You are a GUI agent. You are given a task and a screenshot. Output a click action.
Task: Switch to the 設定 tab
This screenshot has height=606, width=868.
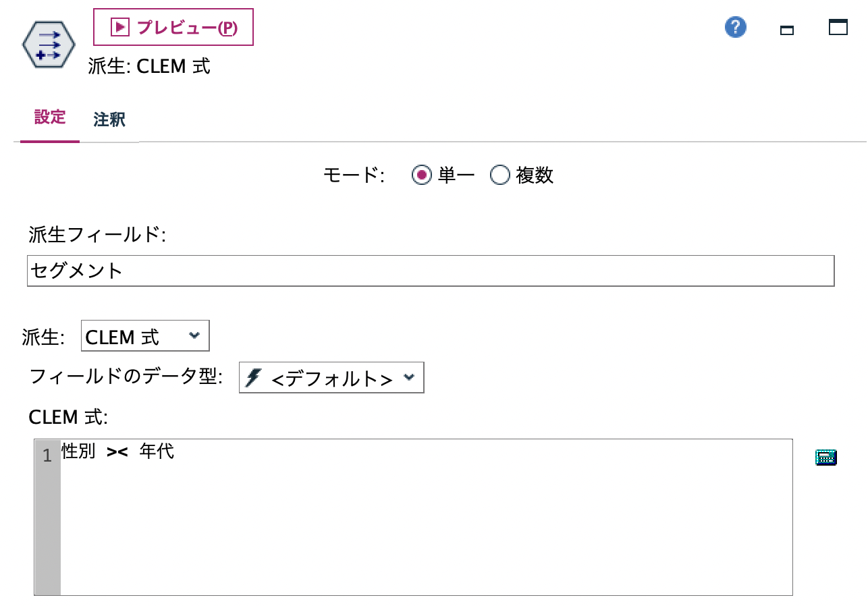(49, 118)
